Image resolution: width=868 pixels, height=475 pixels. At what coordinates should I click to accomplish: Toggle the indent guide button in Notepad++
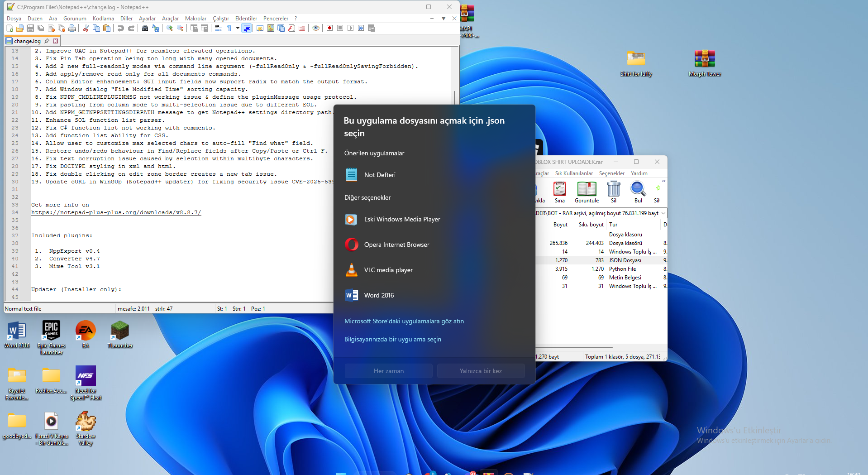[247, 28]
